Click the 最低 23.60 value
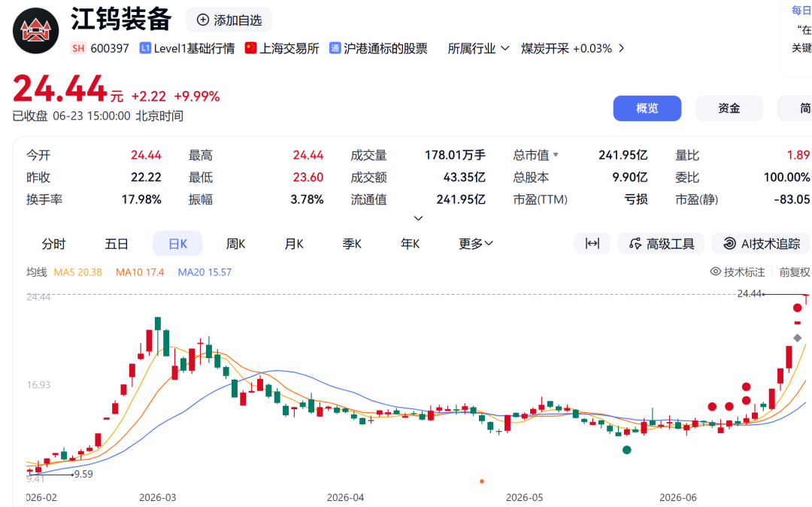812x507 pixels. tap(308, 177)
